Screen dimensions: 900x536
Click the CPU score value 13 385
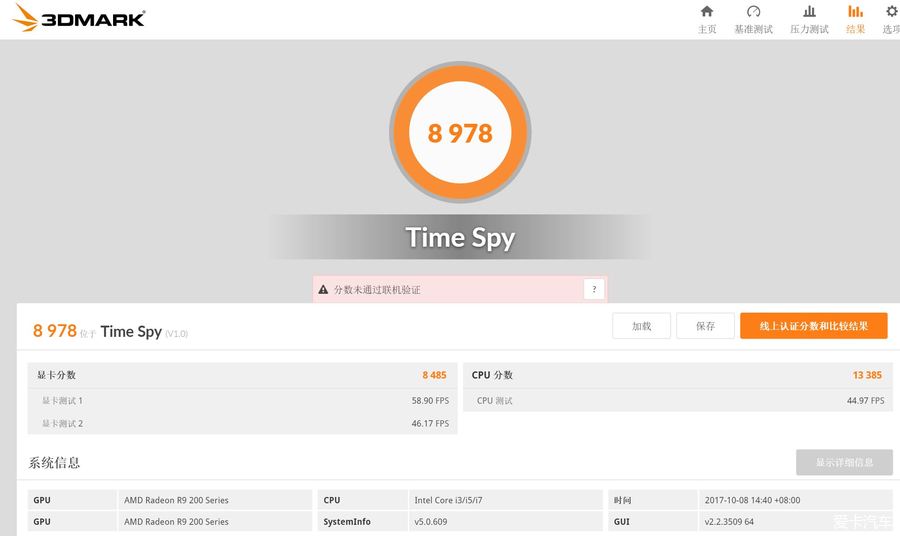click(x=867, y=375)
